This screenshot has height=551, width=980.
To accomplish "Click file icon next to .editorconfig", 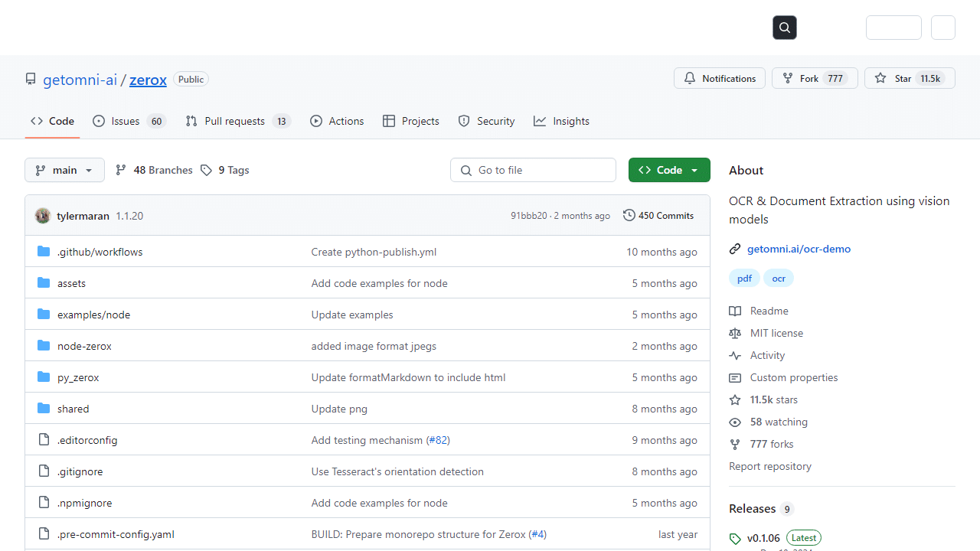I will click(44, 440).
